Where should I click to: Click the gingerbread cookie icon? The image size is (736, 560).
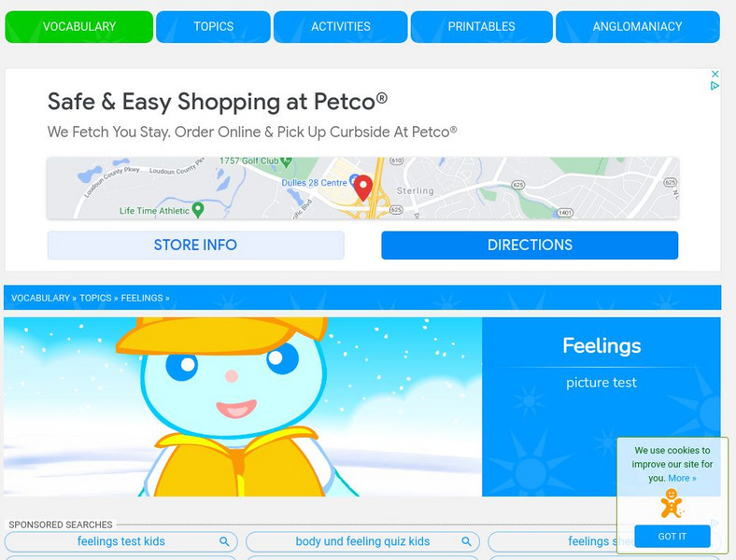pos(672,504)
